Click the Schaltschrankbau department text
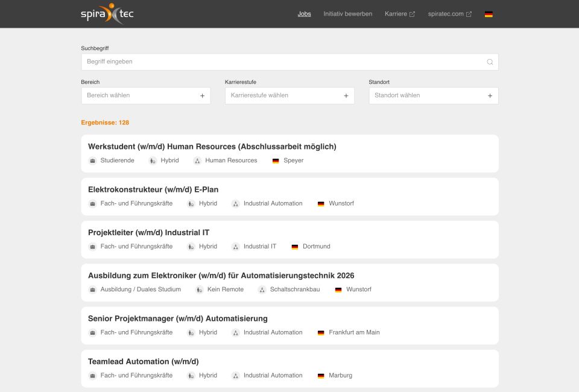This screenshot has width=579, height=392. point(295,289)
